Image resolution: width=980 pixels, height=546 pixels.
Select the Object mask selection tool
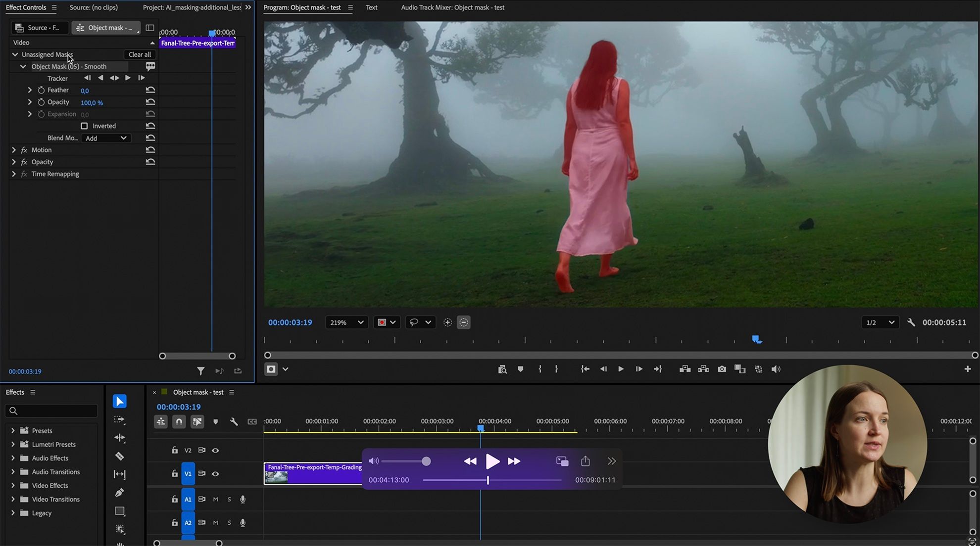coord(119,529)
